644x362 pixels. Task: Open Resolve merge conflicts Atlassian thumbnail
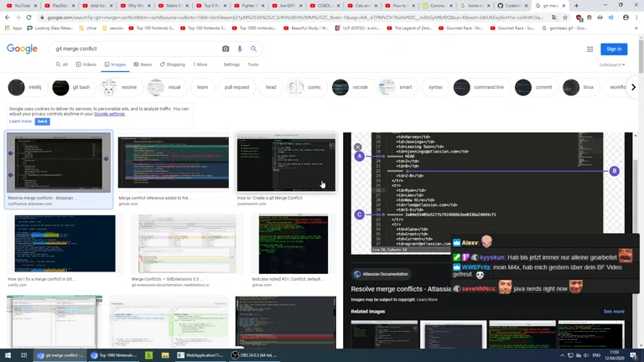(x=59, y=163)
